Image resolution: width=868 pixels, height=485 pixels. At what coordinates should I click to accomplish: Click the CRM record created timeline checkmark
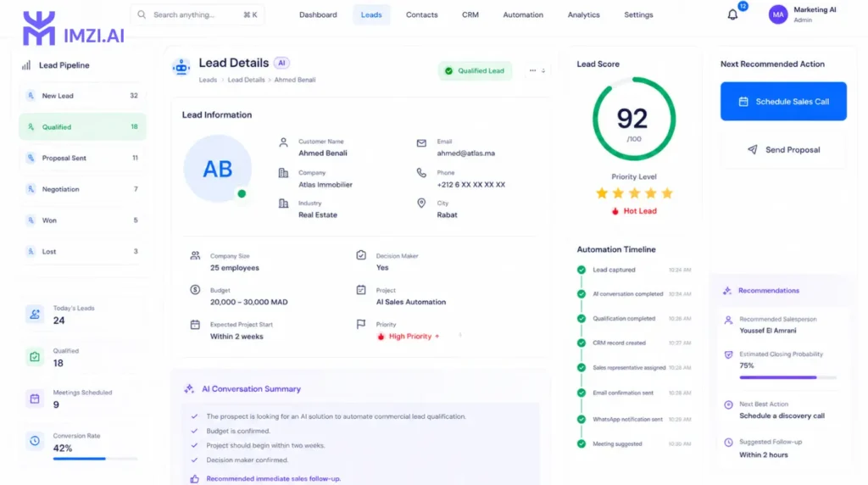(581, 343)
